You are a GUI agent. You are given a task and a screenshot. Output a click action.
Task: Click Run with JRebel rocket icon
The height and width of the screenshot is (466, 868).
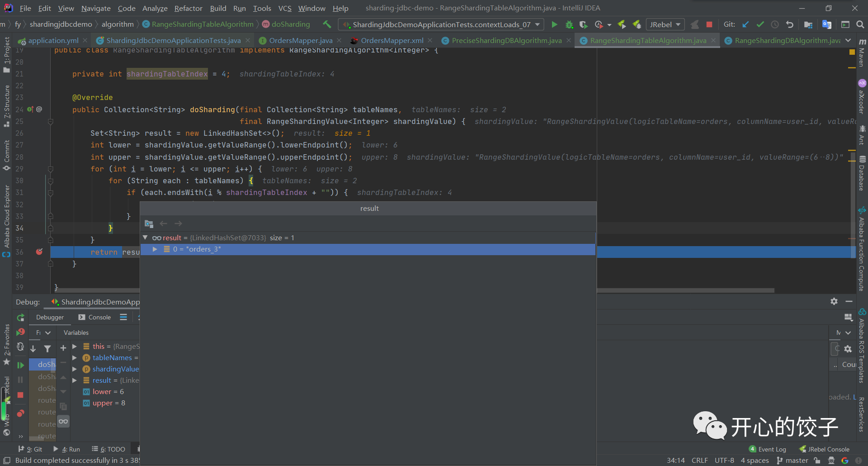622,24
